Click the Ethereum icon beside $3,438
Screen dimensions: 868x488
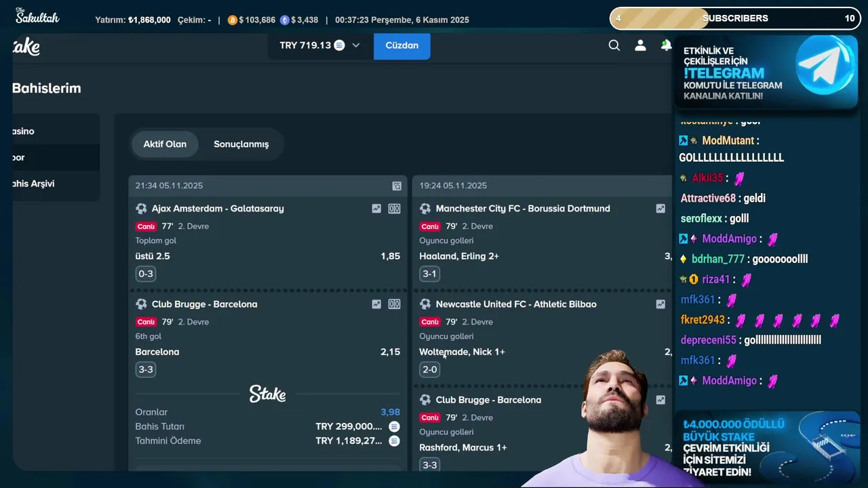(285, 20)
